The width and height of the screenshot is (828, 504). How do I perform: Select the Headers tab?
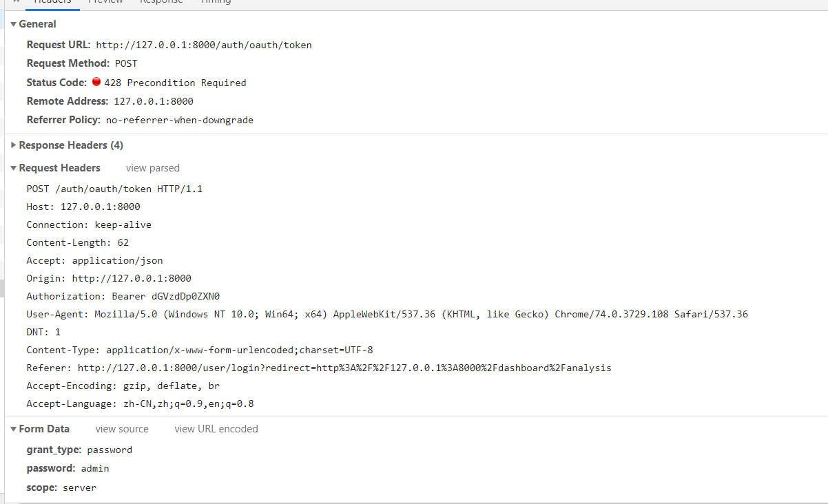click(52, 3)
